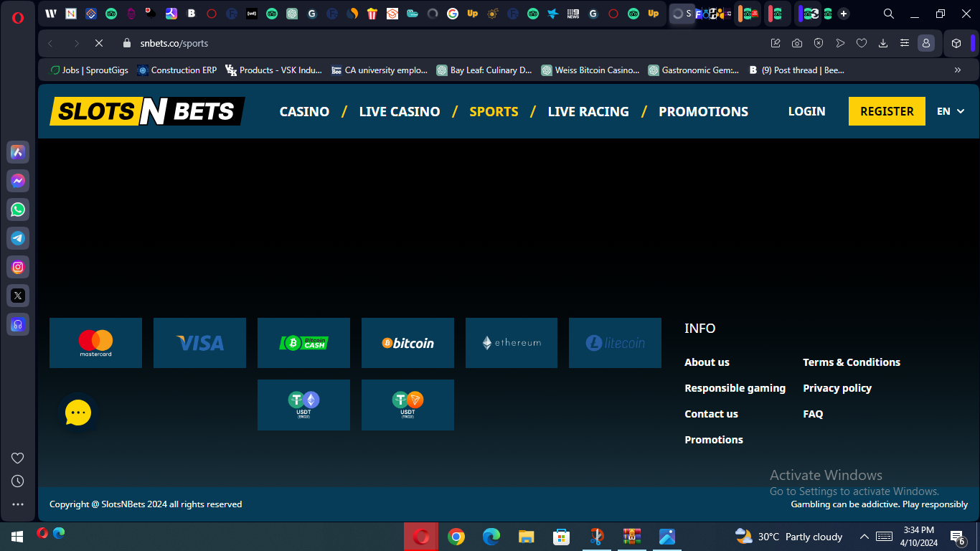Open Microsoft Store from the taskbar
980x551 pixels.
click(561, 537)
